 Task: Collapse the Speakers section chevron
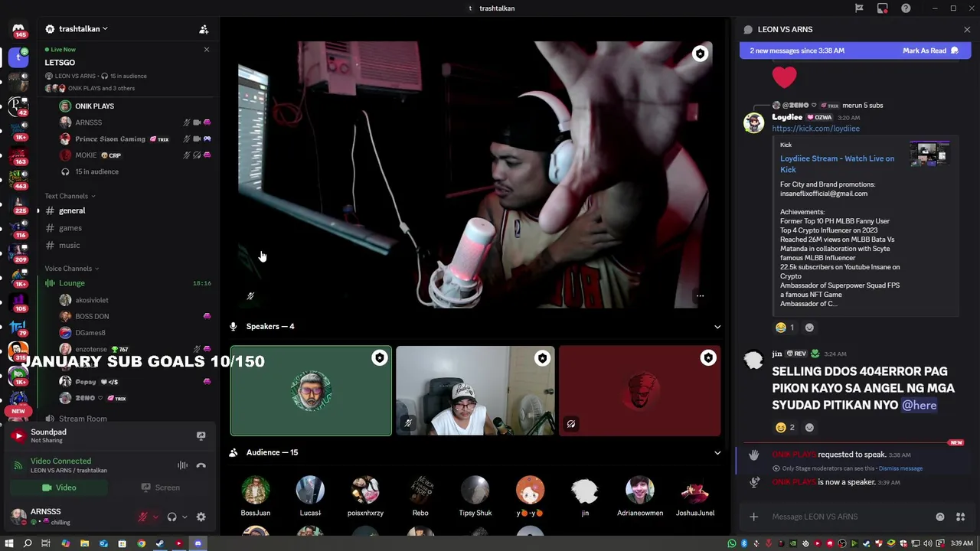[x=717, y=327]
